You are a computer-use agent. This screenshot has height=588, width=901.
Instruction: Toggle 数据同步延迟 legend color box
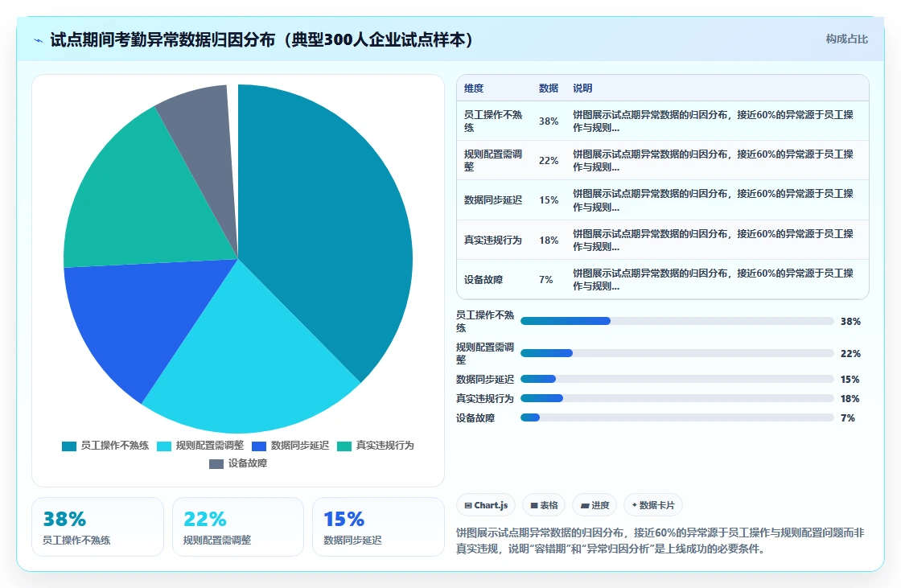click(259, 446)
